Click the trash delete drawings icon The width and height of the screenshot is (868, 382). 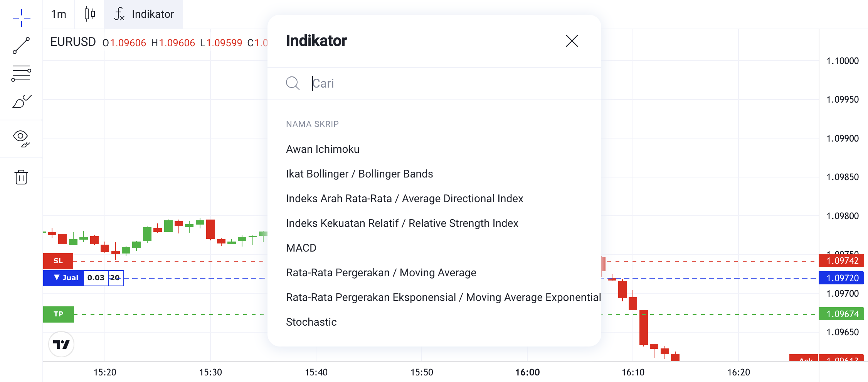tap(21, 177)
